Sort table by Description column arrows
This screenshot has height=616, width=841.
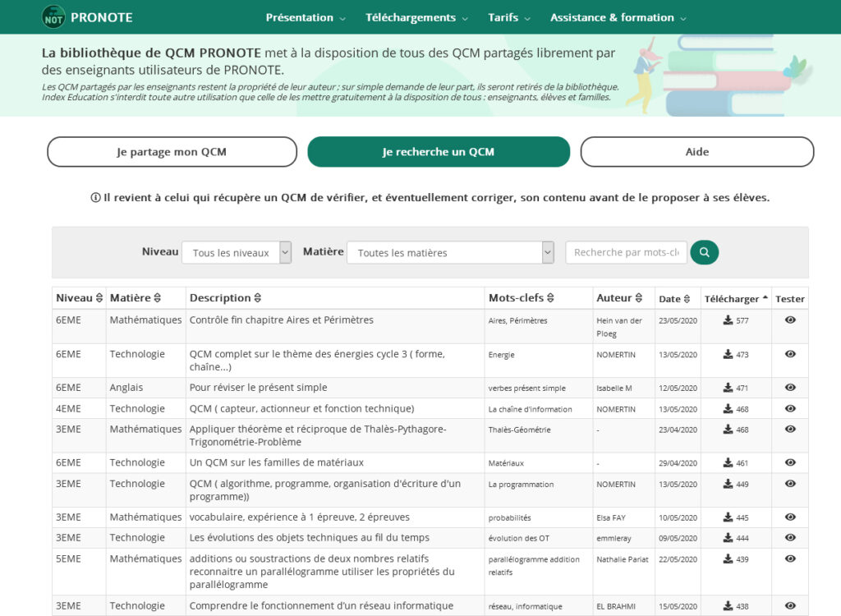point(257,298)
